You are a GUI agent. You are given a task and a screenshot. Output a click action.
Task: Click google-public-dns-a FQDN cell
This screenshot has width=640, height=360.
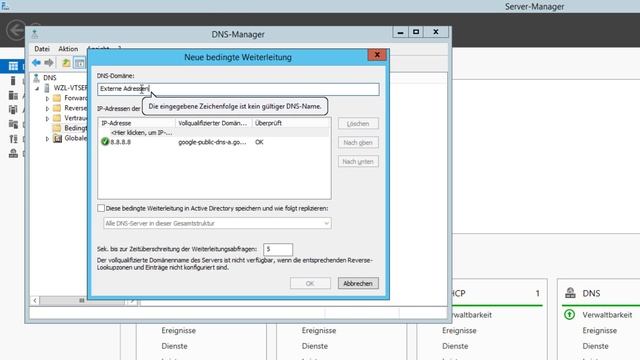click(212, 142)
